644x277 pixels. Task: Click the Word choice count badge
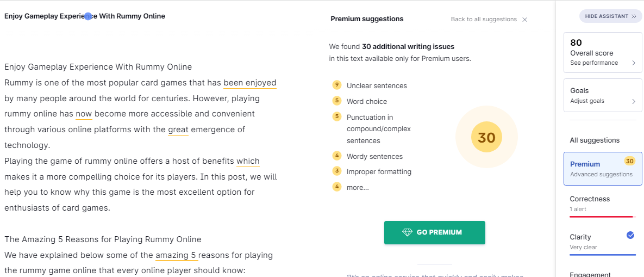(x=337, y=101)
